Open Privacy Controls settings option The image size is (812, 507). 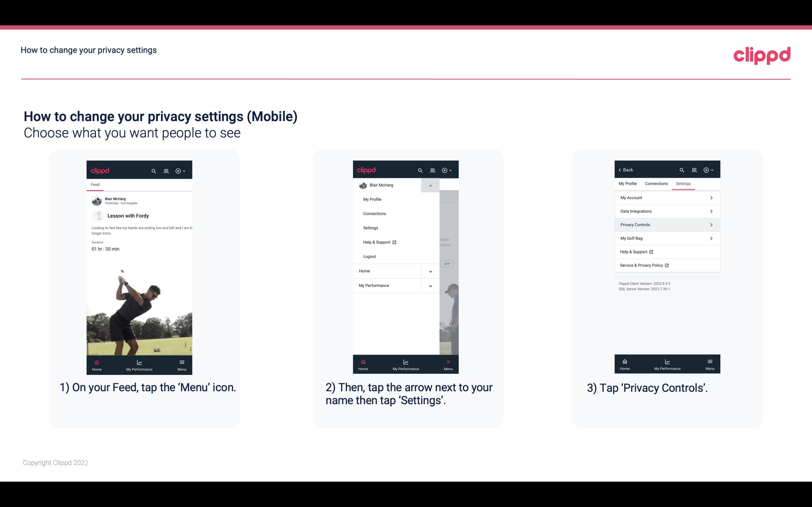pos(667,224)
